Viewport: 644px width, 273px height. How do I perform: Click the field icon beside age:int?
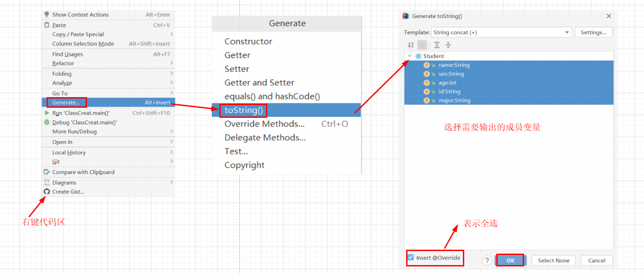click(x=426, y=83)
